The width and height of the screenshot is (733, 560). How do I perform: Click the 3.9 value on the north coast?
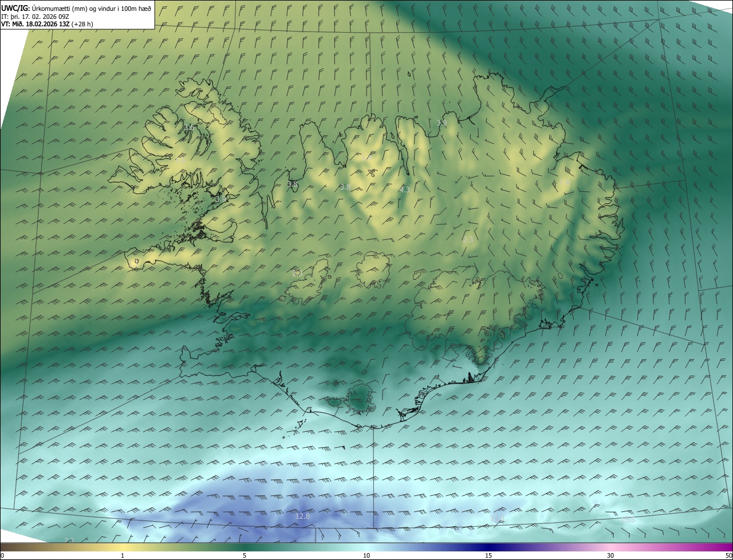[442, 123]
